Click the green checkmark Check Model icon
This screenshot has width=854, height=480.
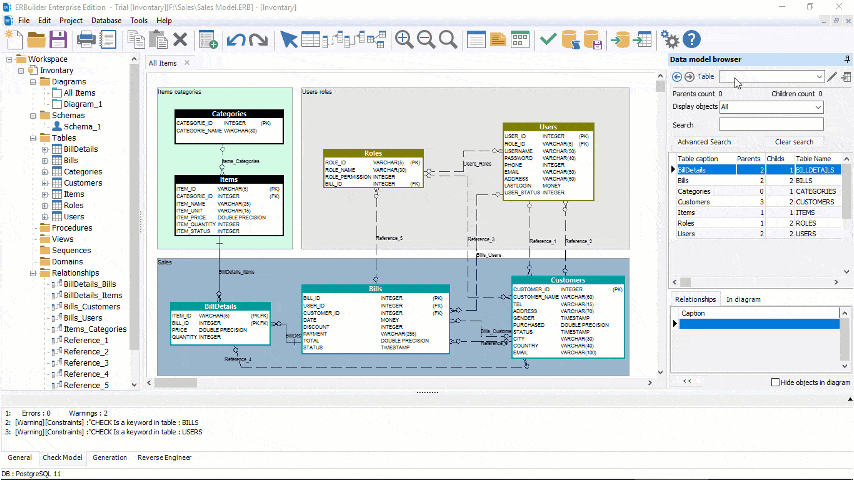548,39
